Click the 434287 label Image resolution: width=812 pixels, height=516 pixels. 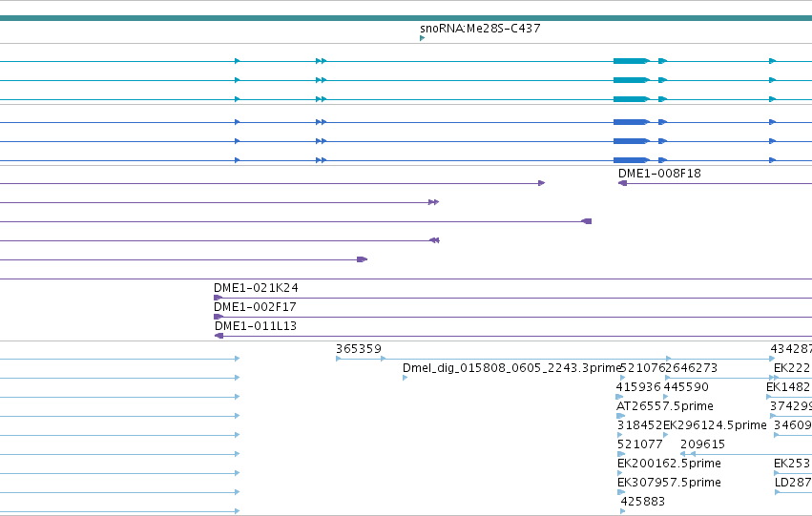791,349
